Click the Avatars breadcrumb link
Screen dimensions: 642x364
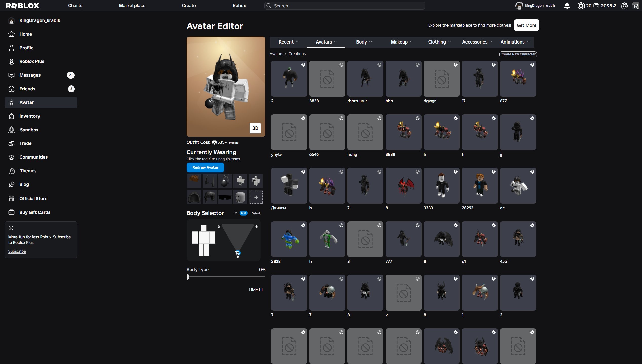276,54
